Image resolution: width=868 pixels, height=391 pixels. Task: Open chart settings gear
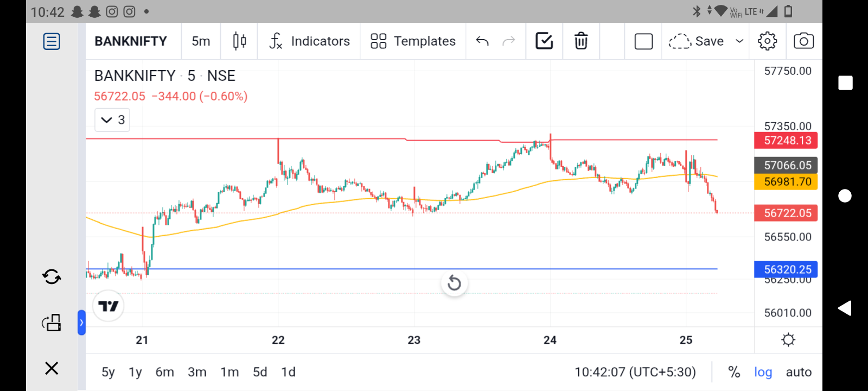pos(767,41)
